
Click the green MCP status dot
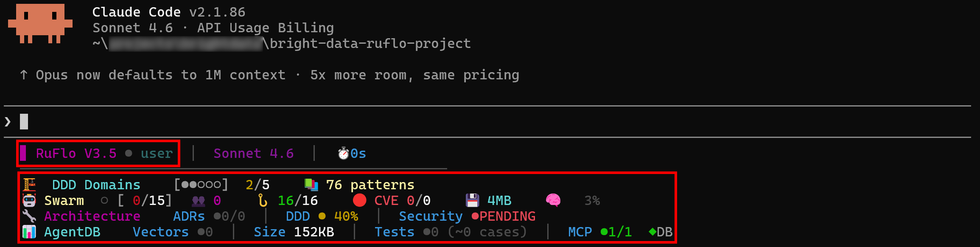pyautogui.click(x=604, y=232)
